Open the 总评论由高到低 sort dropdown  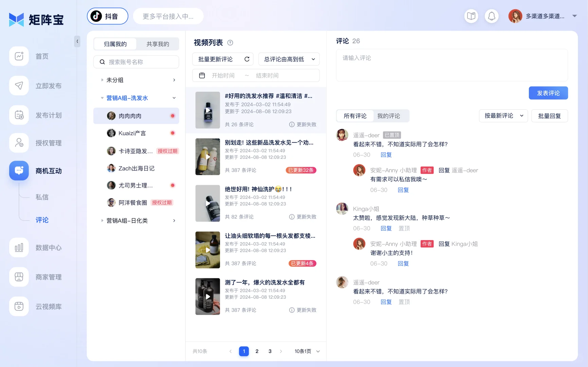coord(288,59)
